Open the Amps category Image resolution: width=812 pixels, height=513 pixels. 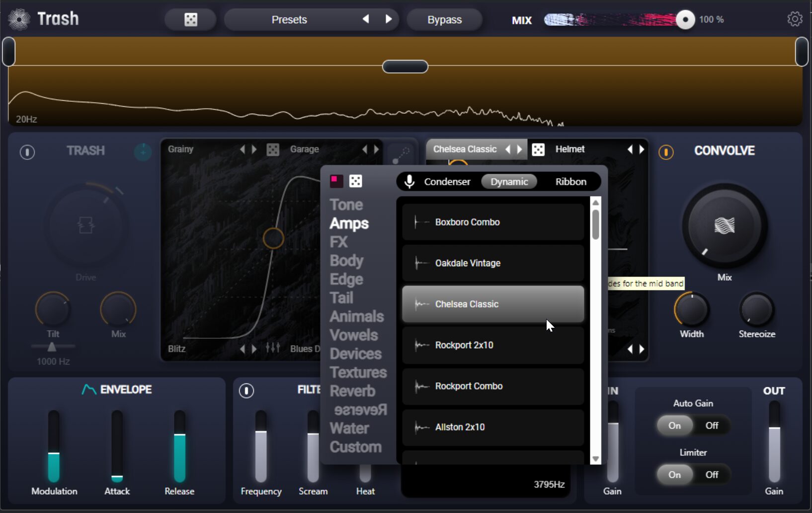click(349, 223)
